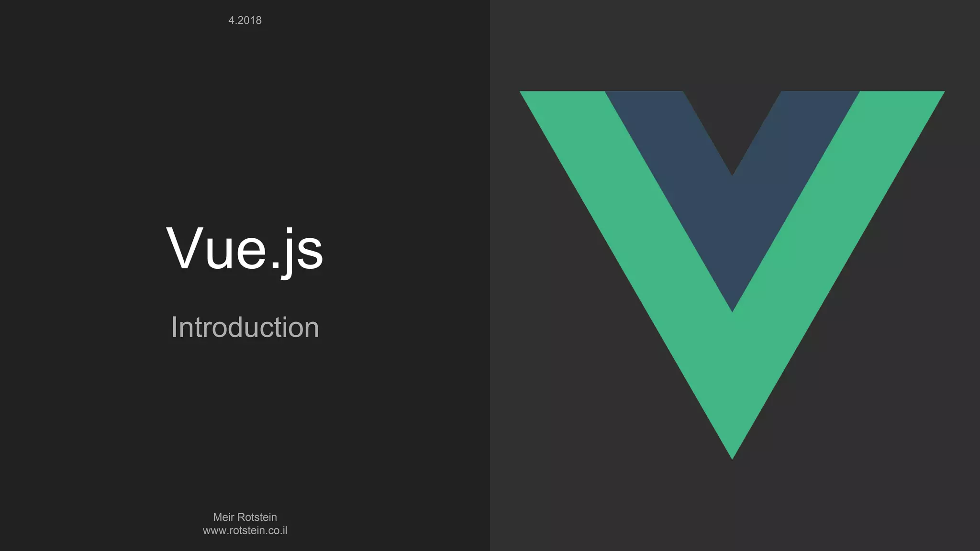
Task: Click the "Introduction" subtitle
Action: click(245, 327)
